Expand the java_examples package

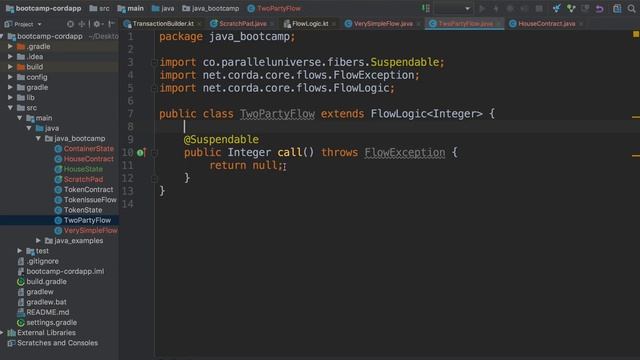coord(38,241)
